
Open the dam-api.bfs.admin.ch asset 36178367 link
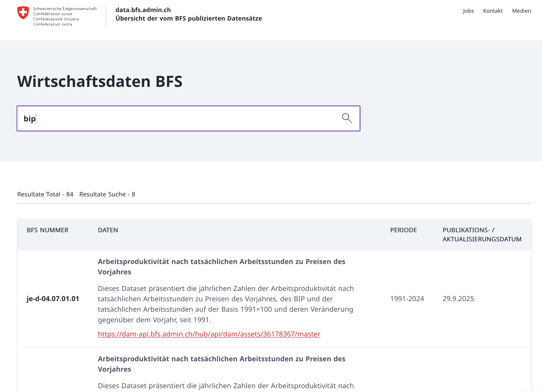209,334
